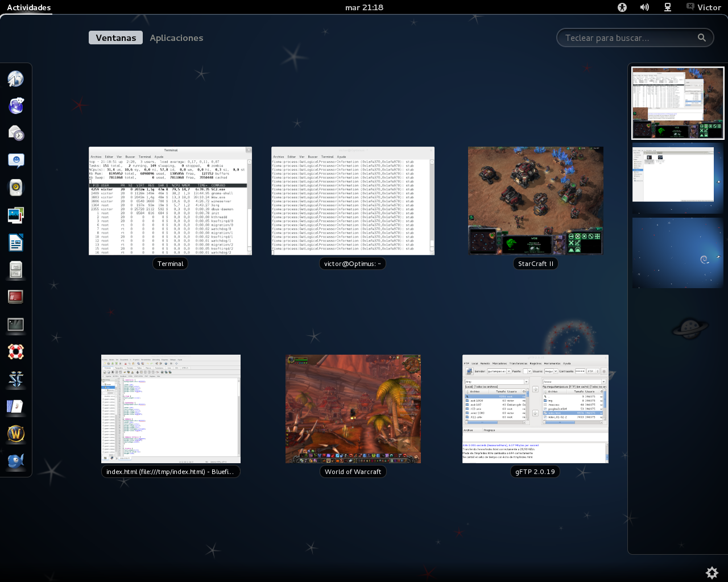Viewport: 728px width, 582px height.
Task: Click the magnifier icon in the search box
Action: click(702, 38)
